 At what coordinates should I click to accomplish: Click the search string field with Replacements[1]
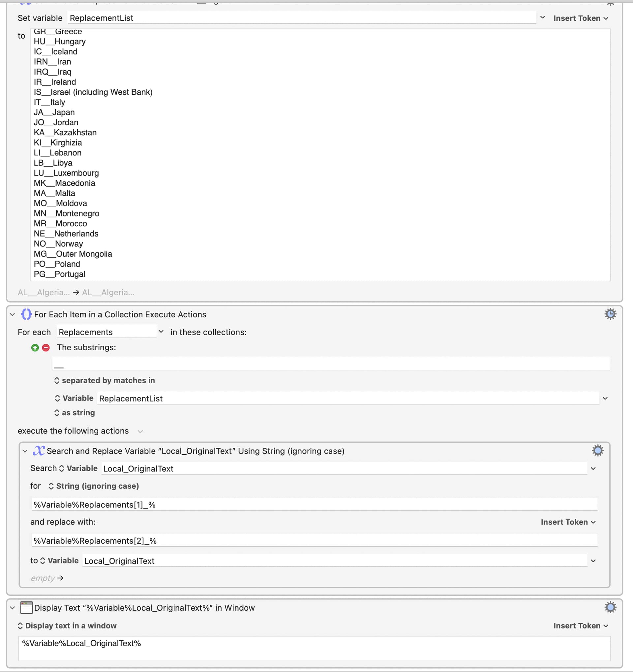pos(314,504)
